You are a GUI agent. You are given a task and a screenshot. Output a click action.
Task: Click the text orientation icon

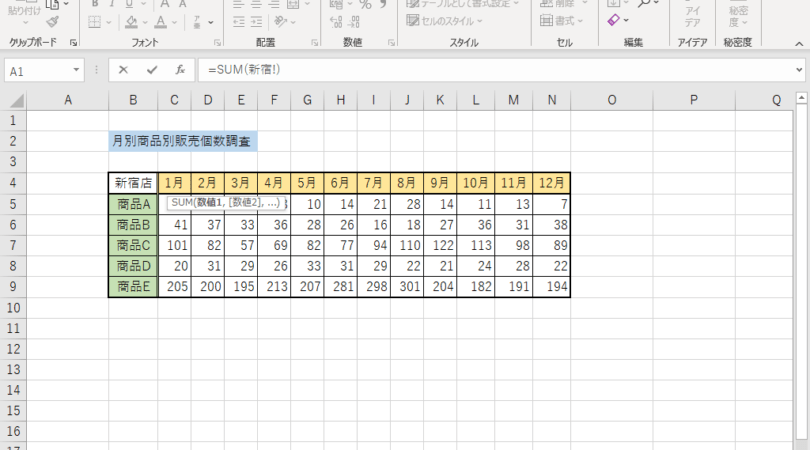281,22
